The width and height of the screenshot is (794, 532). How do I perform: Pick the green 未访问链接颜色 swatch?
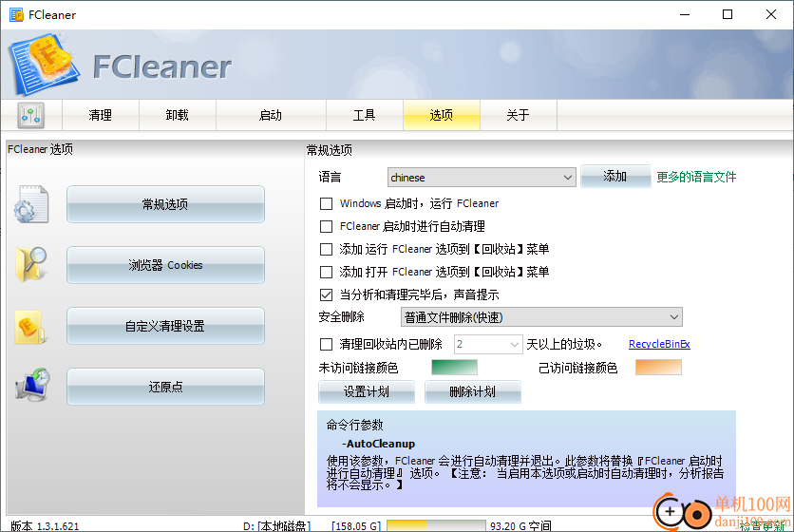pos(454,368)
